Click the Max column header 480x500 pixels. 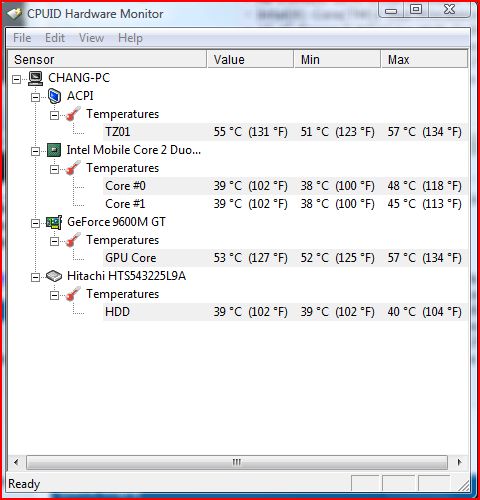coord(425,59)
